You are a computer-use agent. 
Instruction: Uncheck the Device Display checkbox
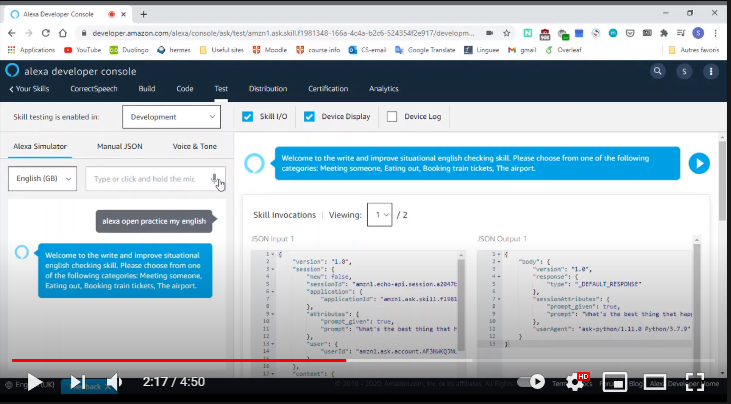[309, 117]
